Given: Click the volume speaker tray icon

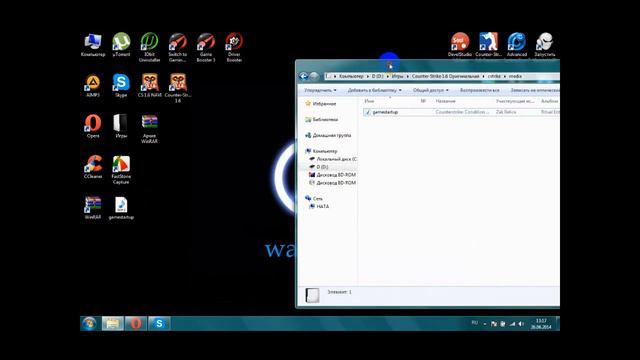Looking at the screenshot, I should (x=521, y=324).
